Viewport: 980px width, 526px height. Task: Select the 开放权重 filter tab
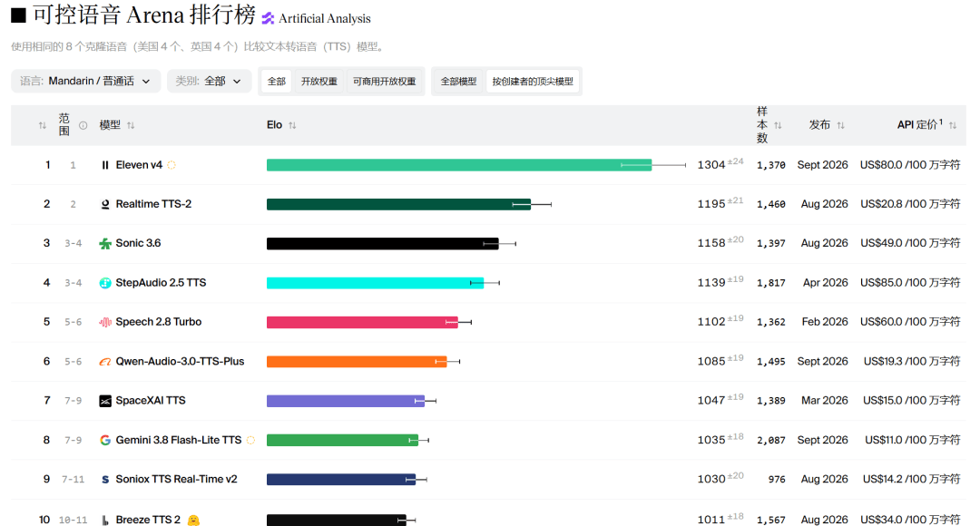pos(318,82)
